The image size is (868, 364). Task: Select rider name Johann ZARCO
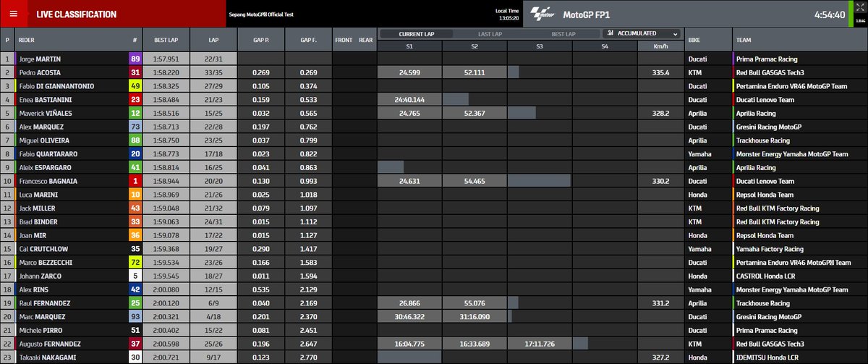(x=40, y=276)
